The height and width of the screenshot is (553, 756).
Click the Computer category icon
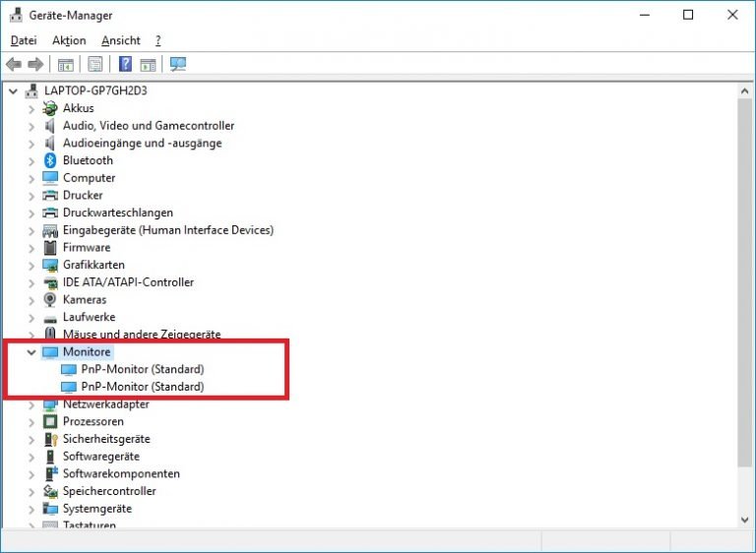pos(50,178)
